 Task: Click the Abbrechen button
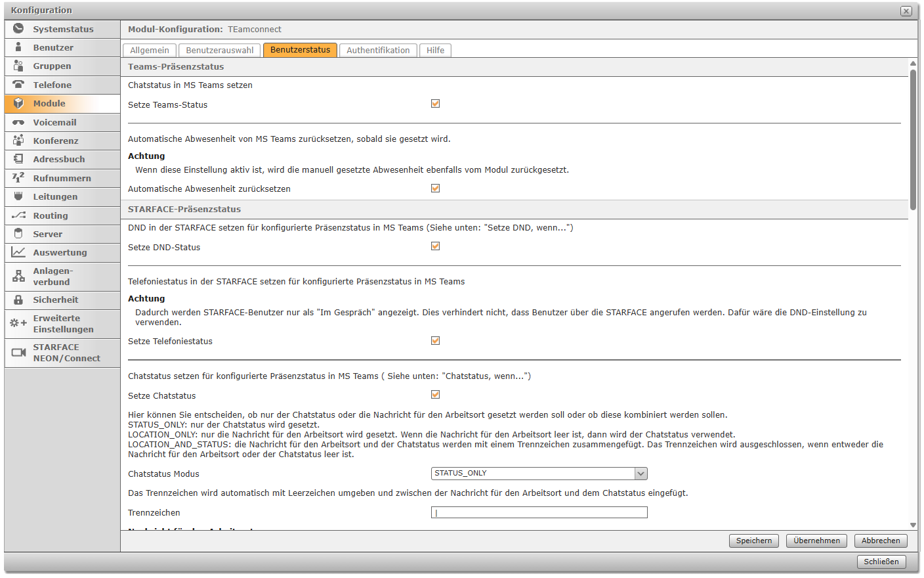(x=881, y=541)
